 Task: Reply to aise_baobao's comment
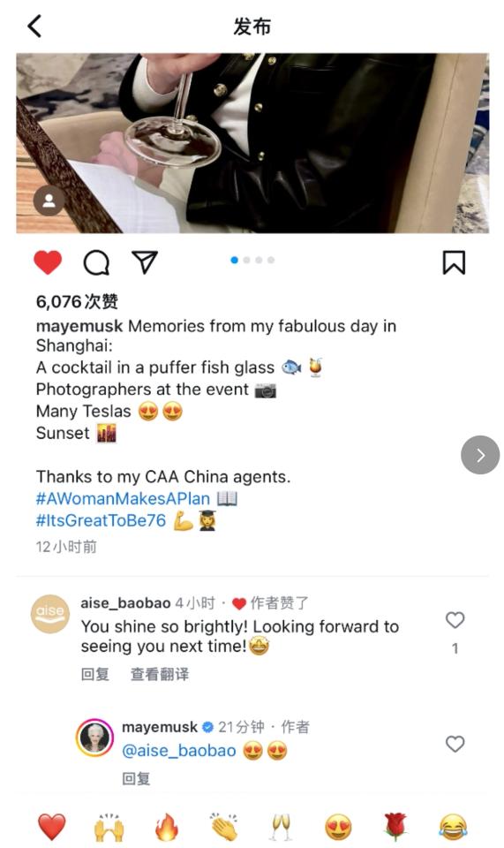click(95, 674)
